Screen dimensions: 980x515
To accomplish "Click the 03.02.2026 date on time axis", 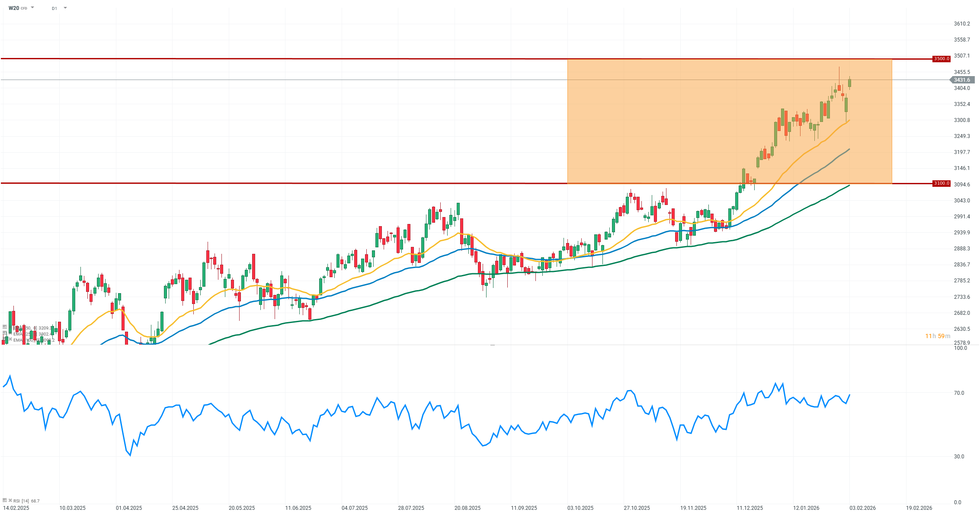I will (862, 508).
